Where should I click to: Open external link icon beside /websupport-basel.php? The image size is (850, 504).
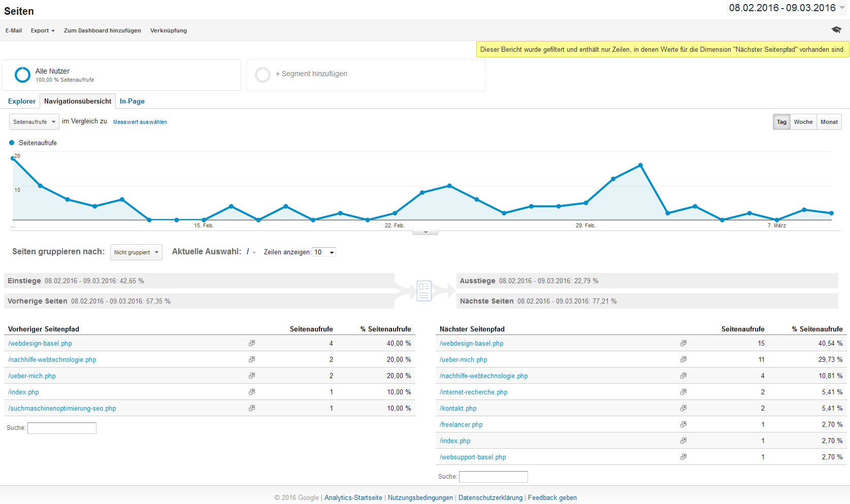pyautogui.click(x=683, y=457)
